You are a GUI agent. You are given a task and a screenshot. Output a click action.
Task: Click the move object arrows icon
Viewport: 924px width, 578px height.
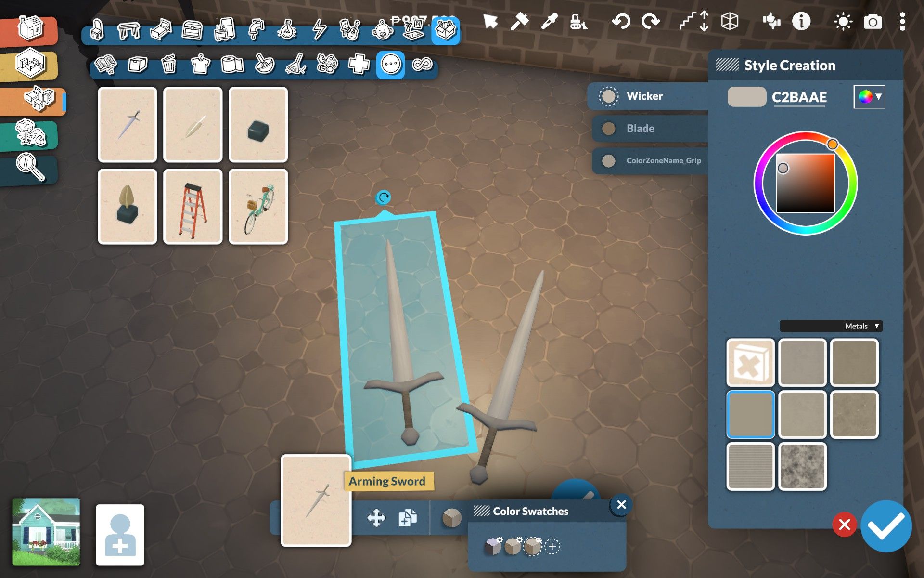pos(376,518)
